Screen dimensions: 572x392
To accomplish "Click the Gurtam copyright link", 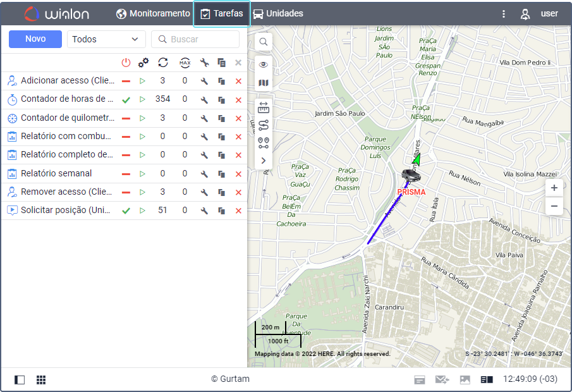I will coord(230,379).
